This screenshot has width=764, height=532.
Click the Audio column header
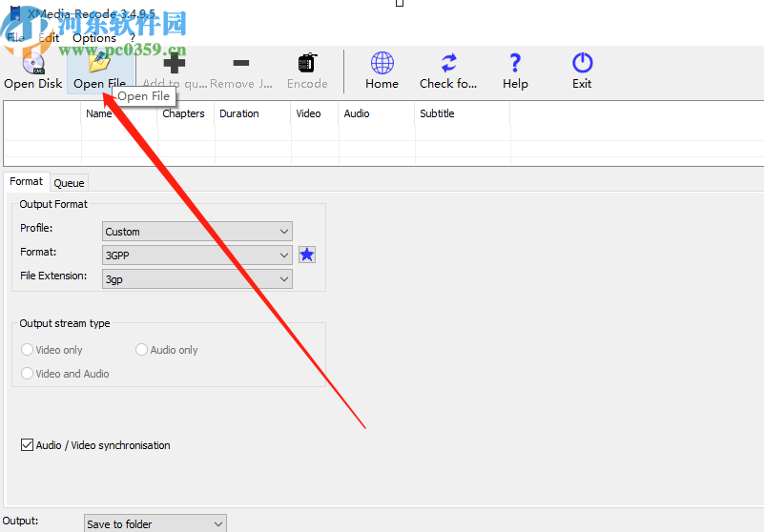pos(377,113)
